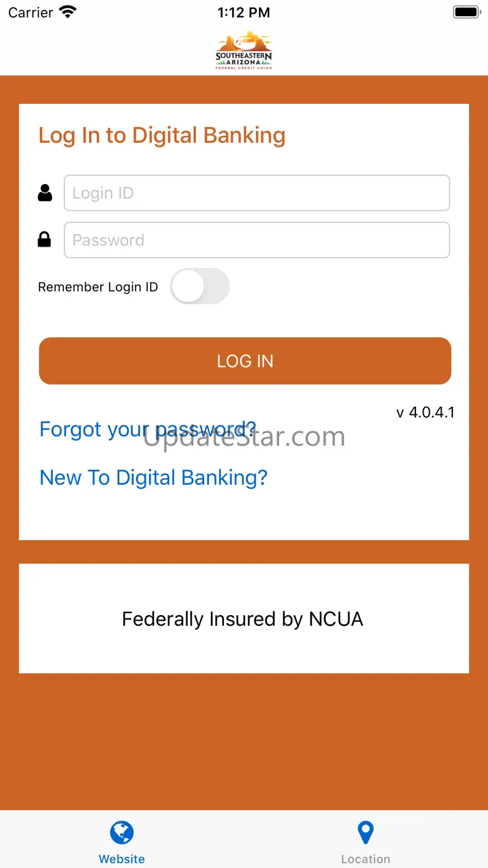Tap the Log In to Digital Banking heading
Screen dimensions: 488x868
click(x=162, y=135)
